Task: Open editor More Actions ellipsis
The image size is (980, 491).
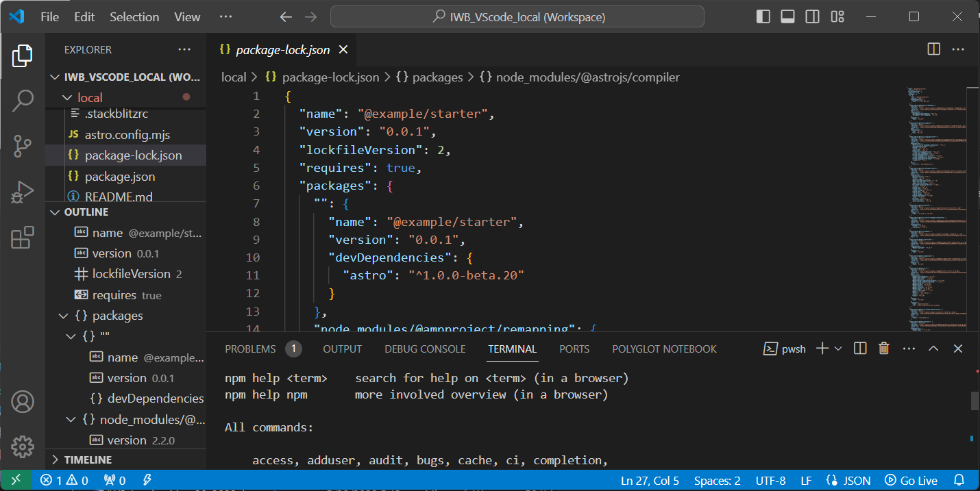Action: tap(958, 49)
